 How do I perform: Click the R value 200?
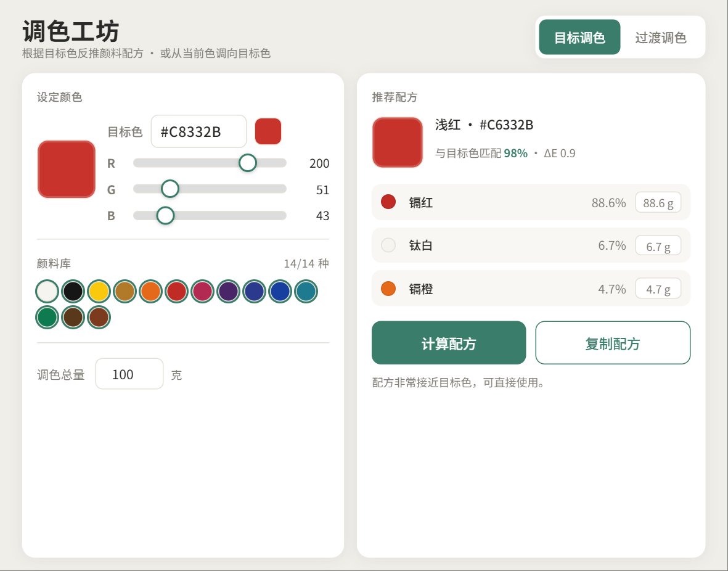point(319,163)
